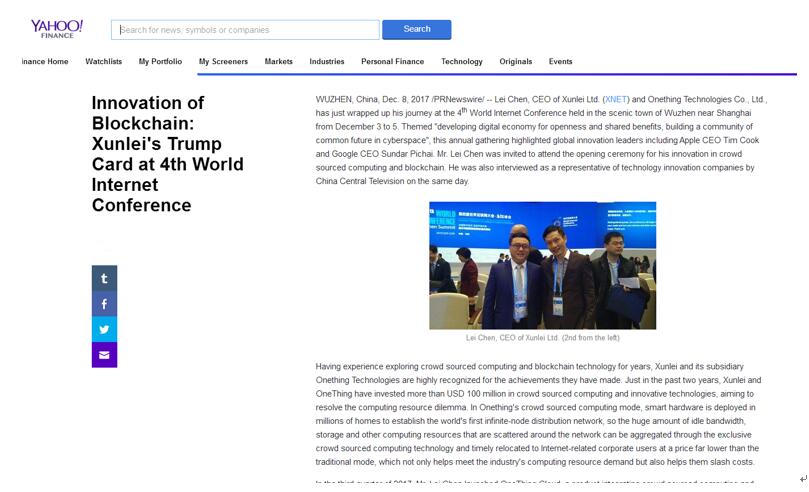The image size is (809, 492).
Task: Go to Finance Home
Action: [45, 62]
